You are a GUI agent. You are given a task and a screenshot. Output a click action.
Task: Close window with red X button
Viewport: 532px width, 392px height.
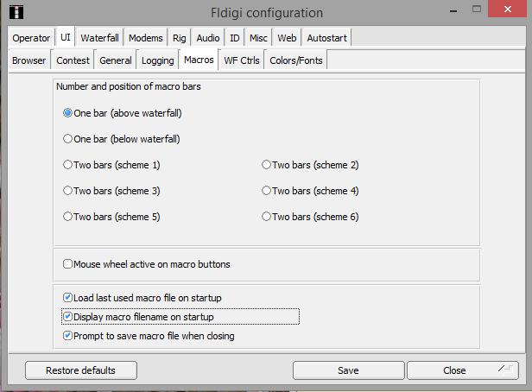[508, 9]
